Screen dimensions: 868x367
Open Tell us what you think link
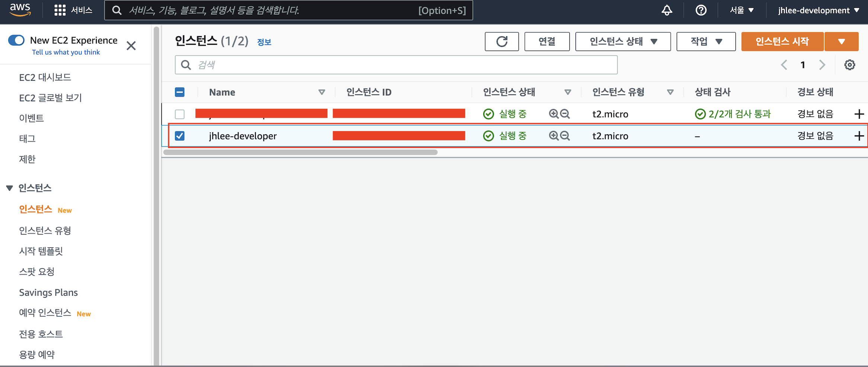coord(66,52)
